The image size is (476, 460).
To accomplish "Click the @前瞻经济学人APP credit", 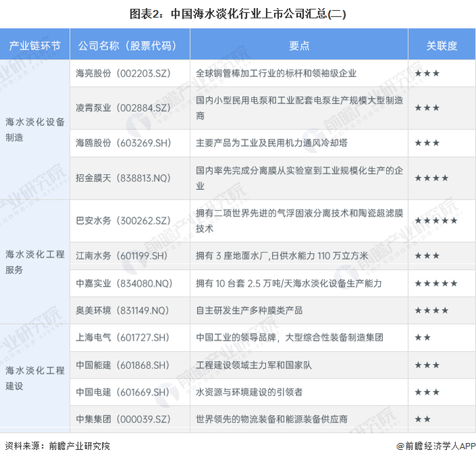I will (436, 446).
